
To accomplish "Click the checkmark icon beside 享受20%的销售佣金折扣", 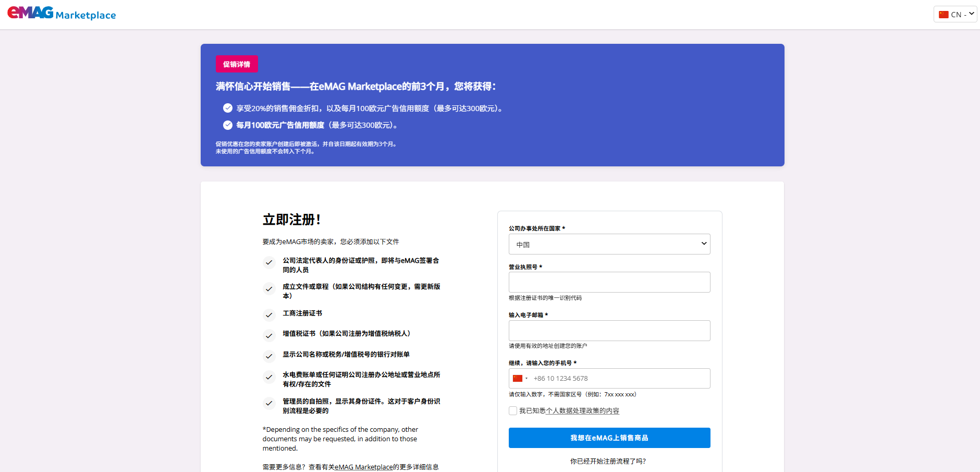I will [x=228, y=108].
